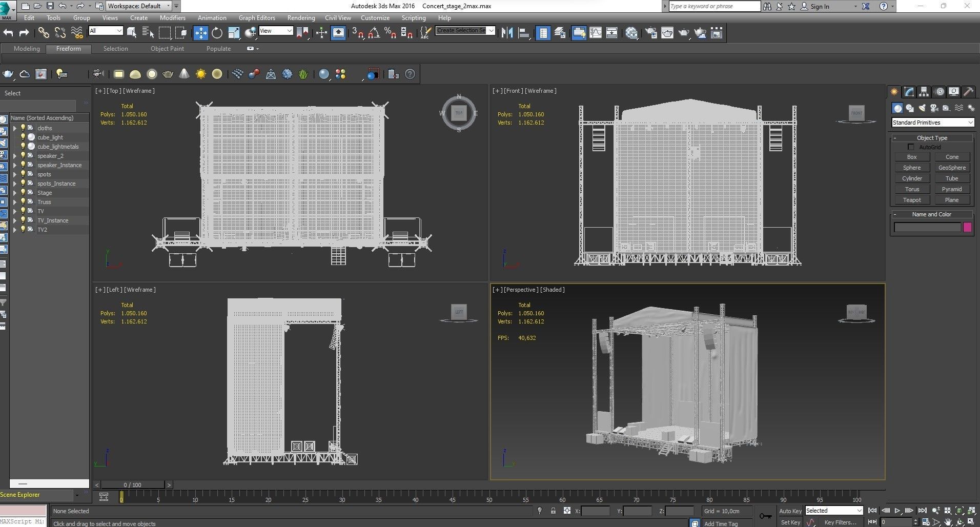980x527 pixels.
Task: Click the sun light icon in ribbon
Action: [200, 74]
